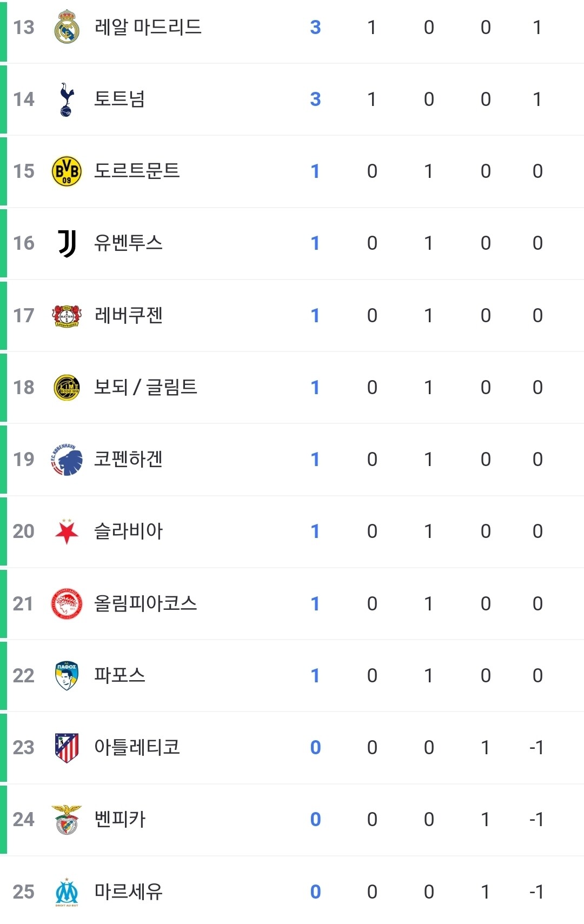Tap the Olympiacos red crest
The height and width of the screenshot is (924, 584).
(67, 603)
